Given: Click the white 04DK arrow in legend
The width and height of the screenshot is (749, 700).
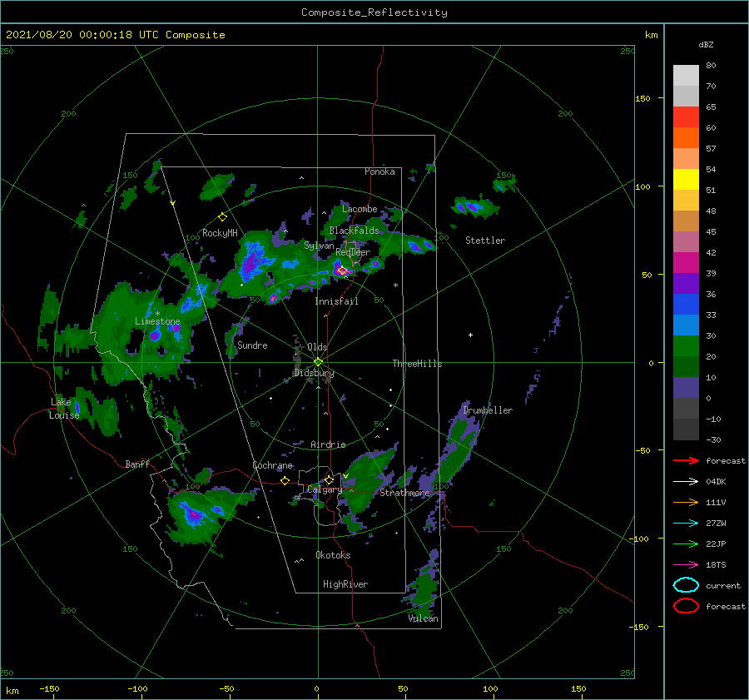Looking at the screenshot, I should 686,482.
